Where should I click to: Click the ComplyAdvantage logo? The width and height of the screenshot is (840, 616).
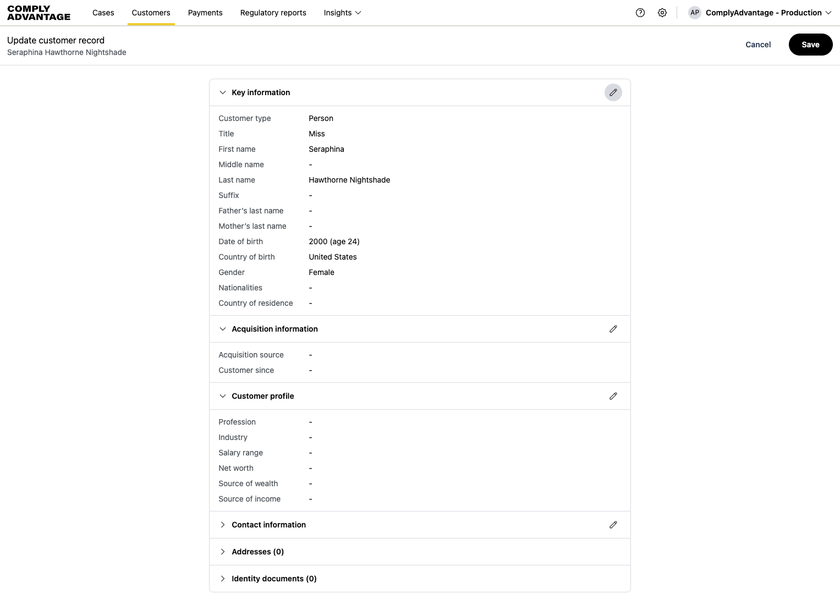39,13
